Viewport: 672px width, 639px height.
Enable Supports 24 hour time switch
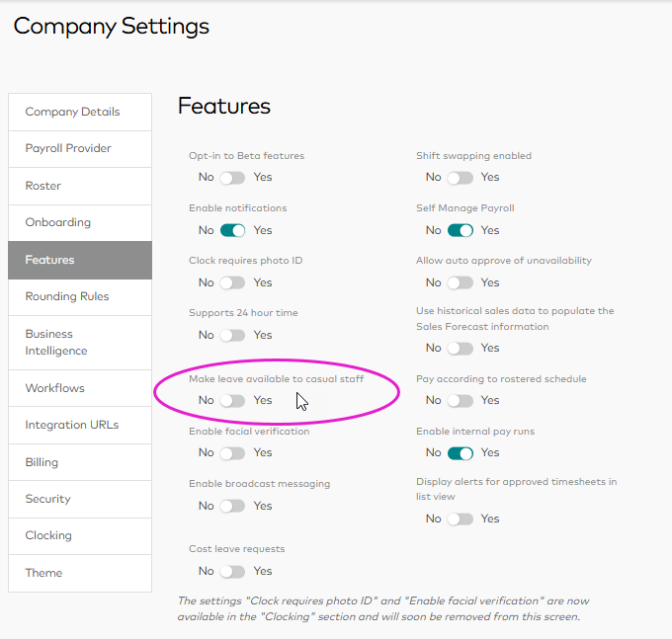pyautogui.click(x=232, y=335)
